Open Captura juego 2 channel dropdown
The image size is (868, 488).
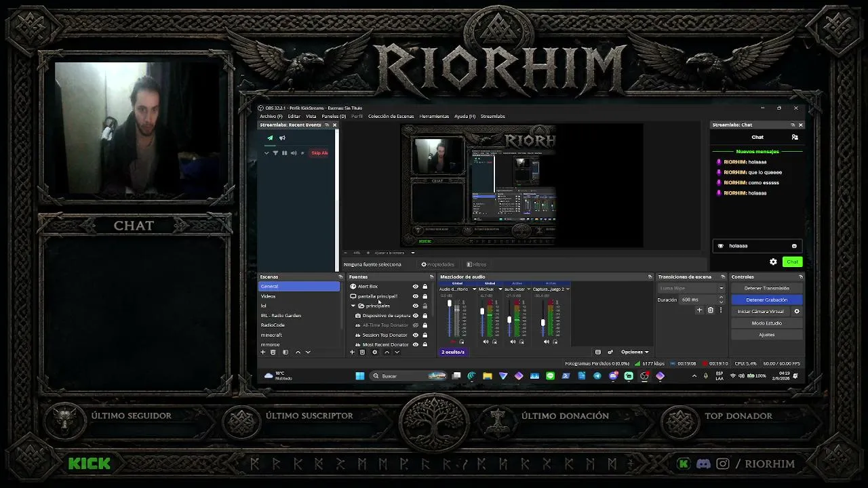[x=568, y=289]
